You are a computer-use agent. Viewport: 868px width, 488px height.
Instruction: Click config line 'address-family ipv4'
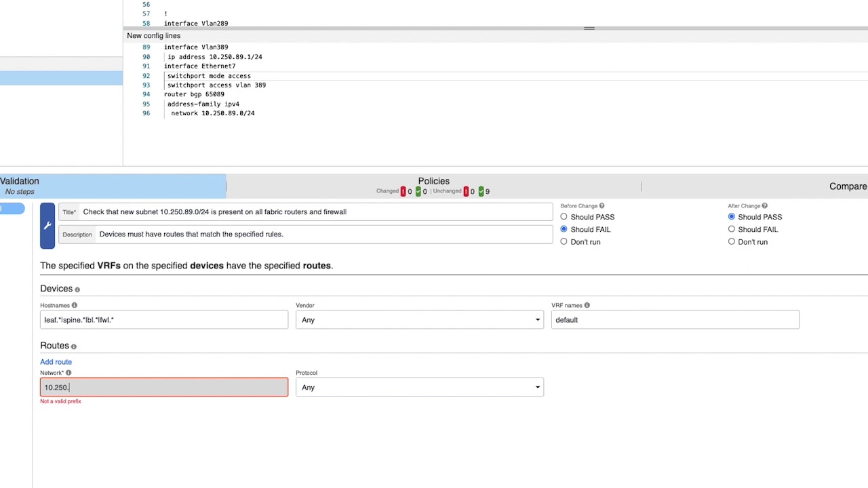pos(203,104)
